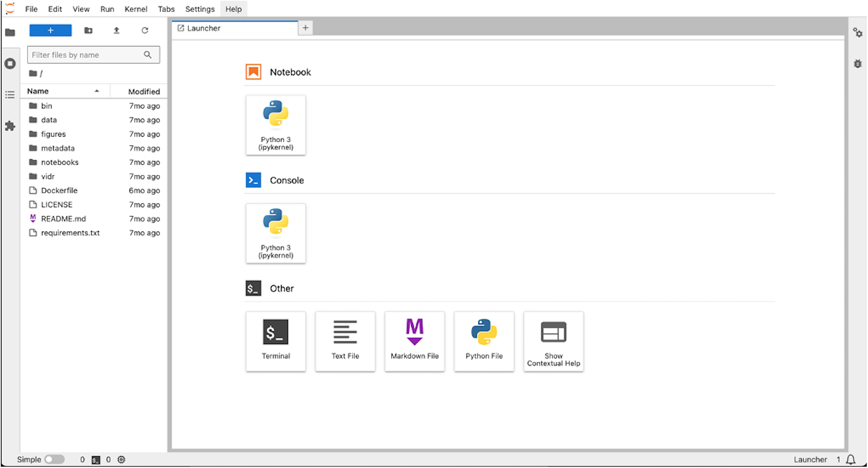Click the notifications bell icon
Screen dimensions: 868x468
[851, 459]
